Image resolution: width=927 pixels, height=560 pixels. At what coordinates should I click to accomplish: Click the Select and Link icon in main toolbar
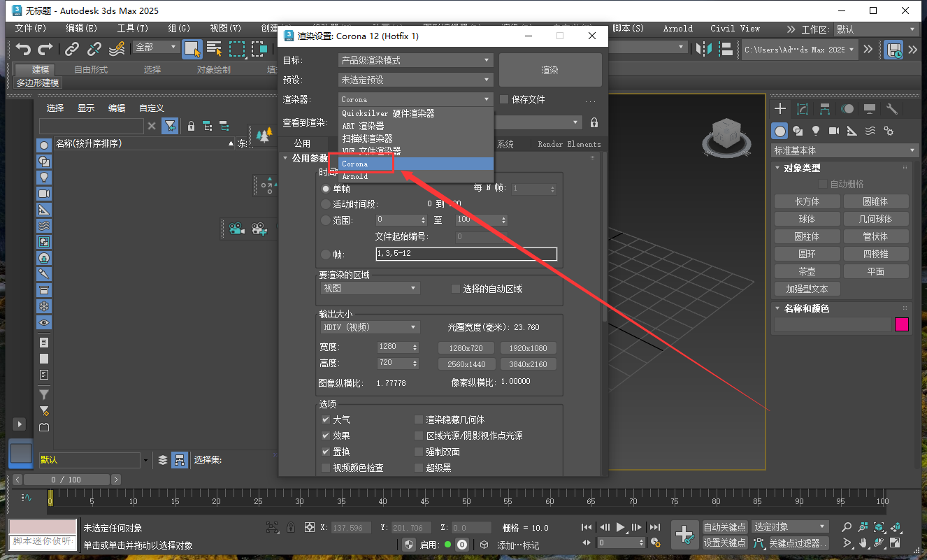click(71, 49)
